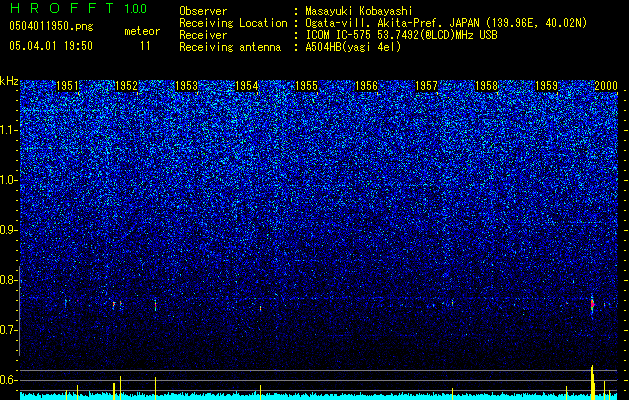Click the 0.6 kHz axis label

click(8, 380)
